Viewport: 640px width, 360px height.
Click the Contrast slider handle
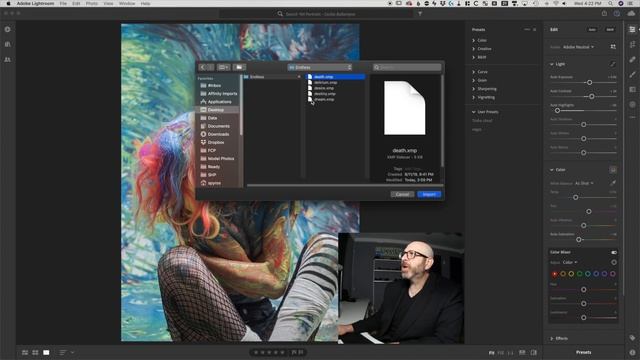tap(591, 97)
